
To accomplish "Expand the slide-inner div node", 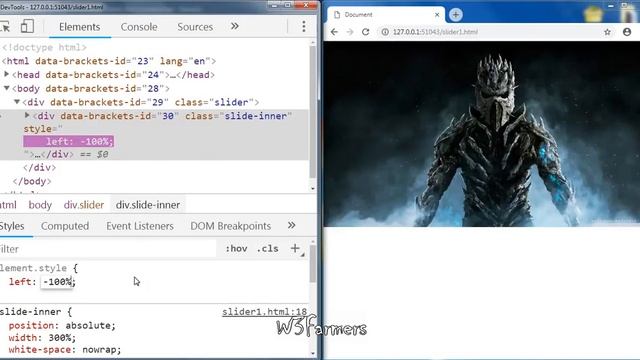I will 27,116.
